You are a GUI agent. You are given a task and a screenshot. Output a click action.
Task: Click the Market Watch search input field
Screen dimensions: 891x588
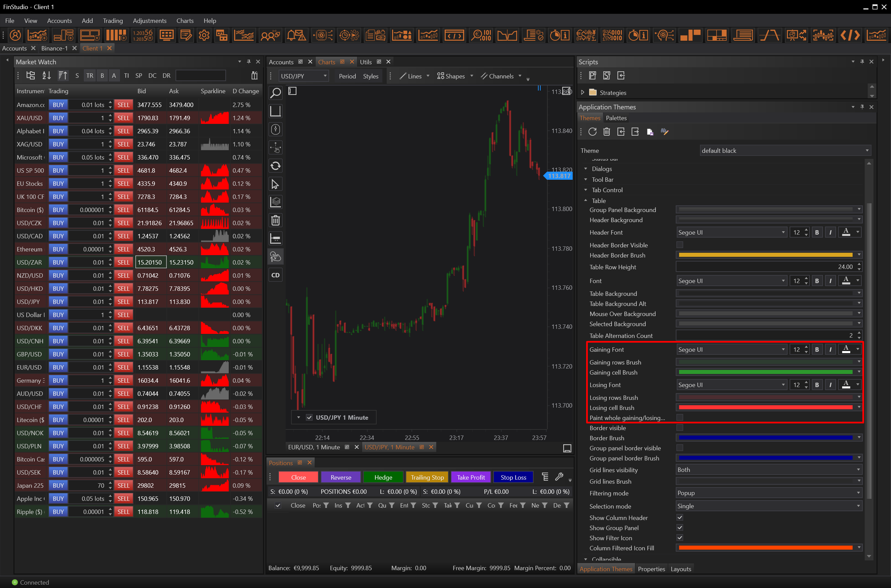(201, 75)
